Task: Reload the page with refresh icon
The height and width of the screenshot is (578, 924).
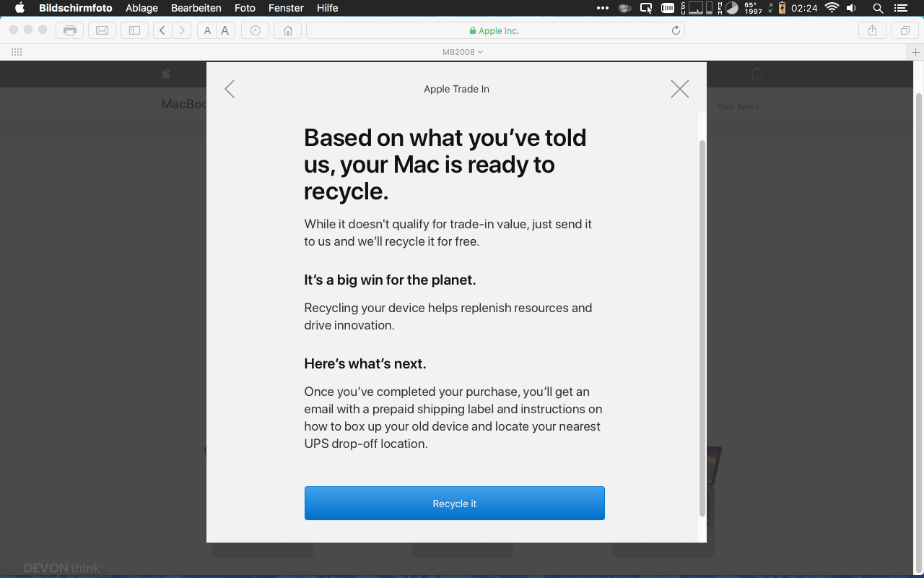Action: tap(676, 30)
